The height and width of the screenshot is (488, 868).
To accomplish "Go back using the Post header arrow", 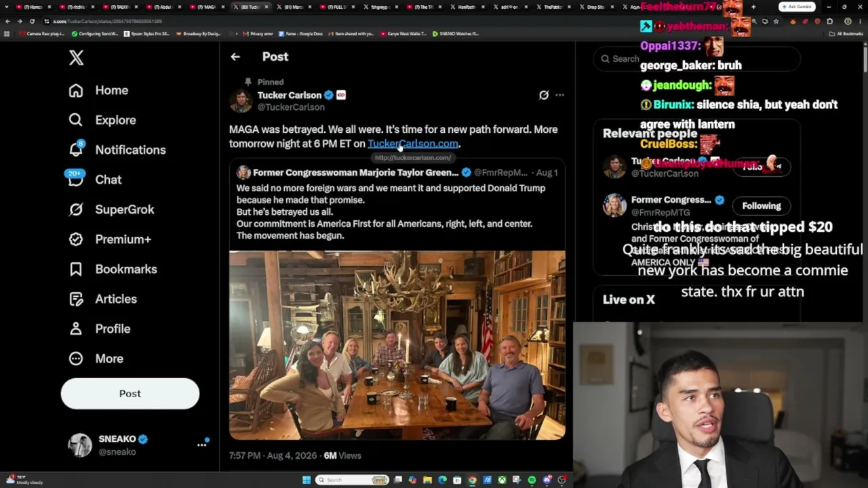I will coord(235,57).
